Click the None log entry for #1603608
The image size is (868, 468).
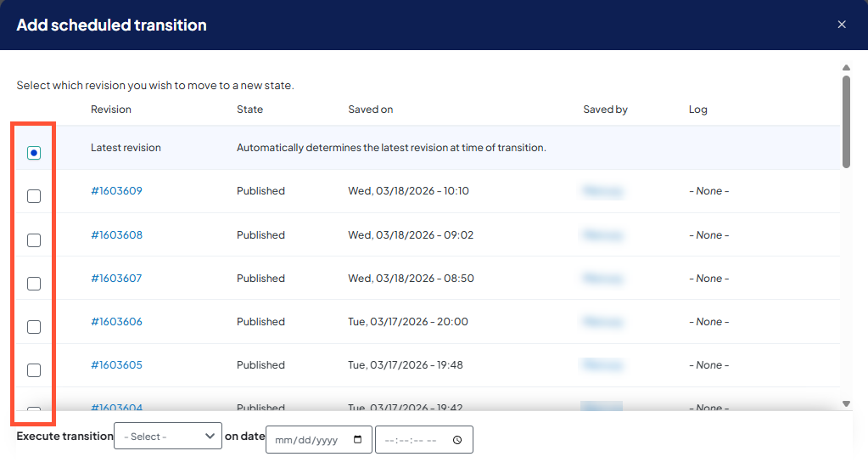[708, 234]
